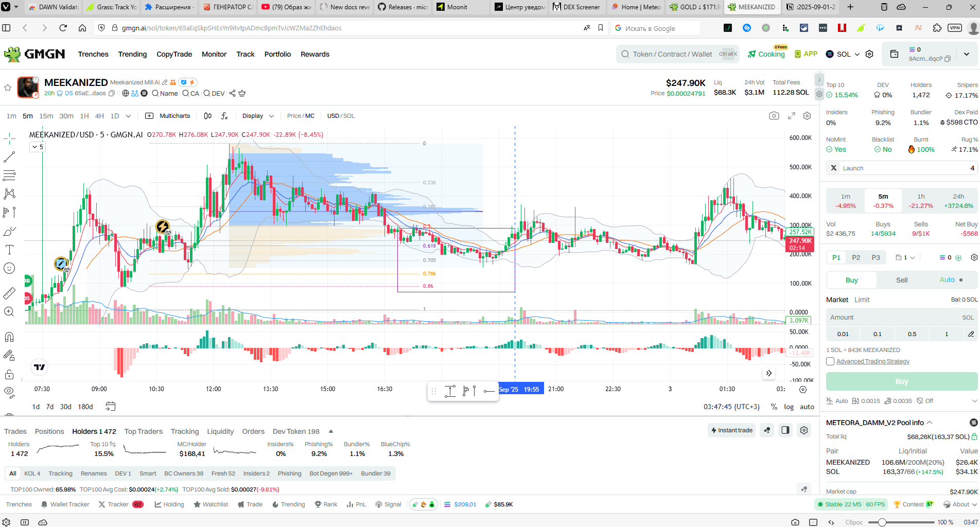Expand slippage and fee settings row
Viewport: 980px width, 527px height.
click(974, 401)
